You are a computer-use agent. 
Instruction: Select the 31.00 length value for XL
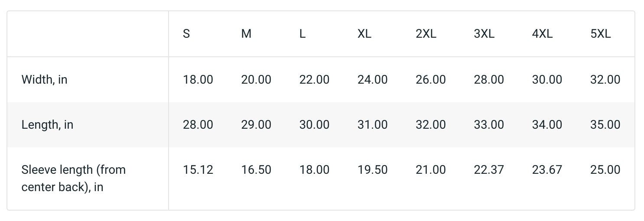(x=373, y=125)
